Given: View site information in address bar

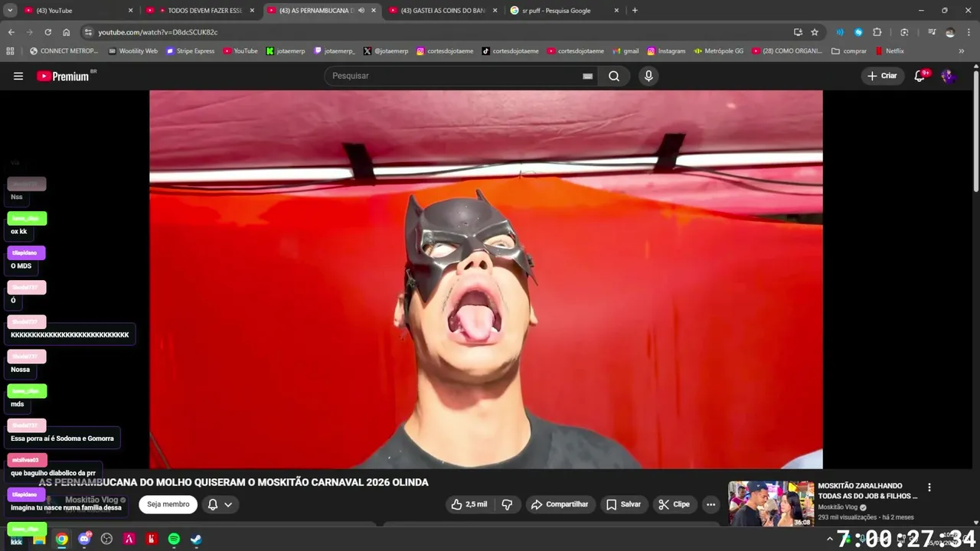Looking at the screenshot, I should 89,32.
